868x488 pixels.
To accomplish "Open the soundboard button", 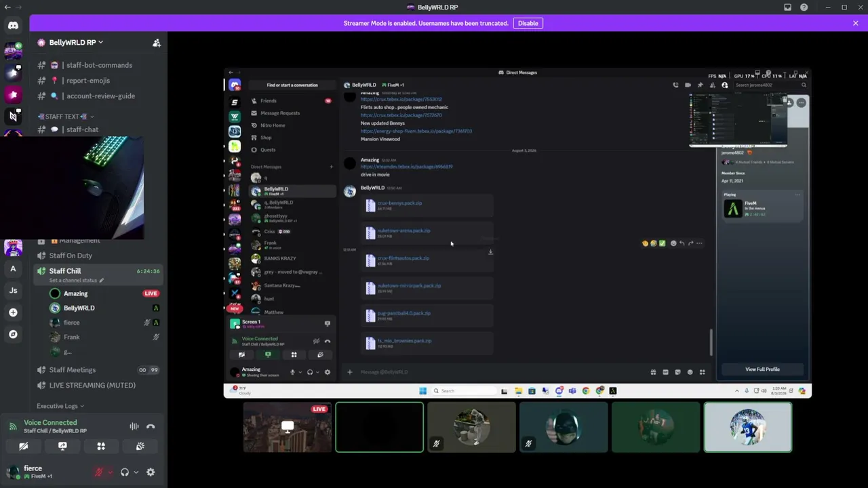I will point(140,446).
